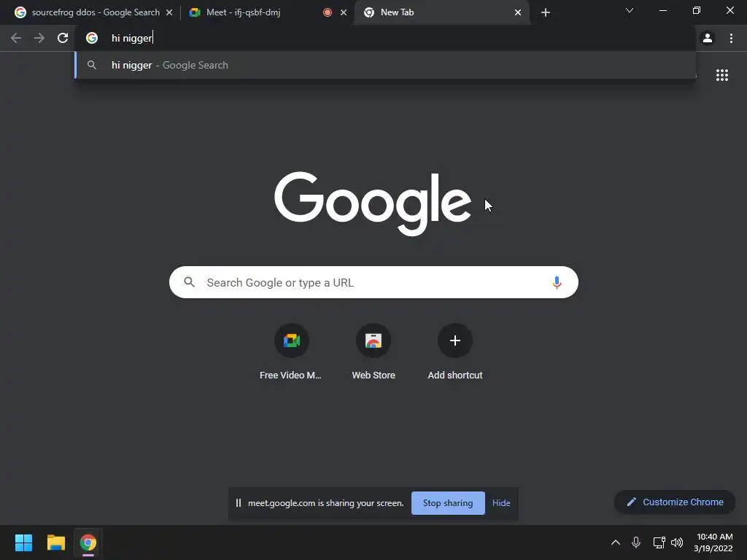
Task: Select the New Tab tab
Action: point(441,12)
